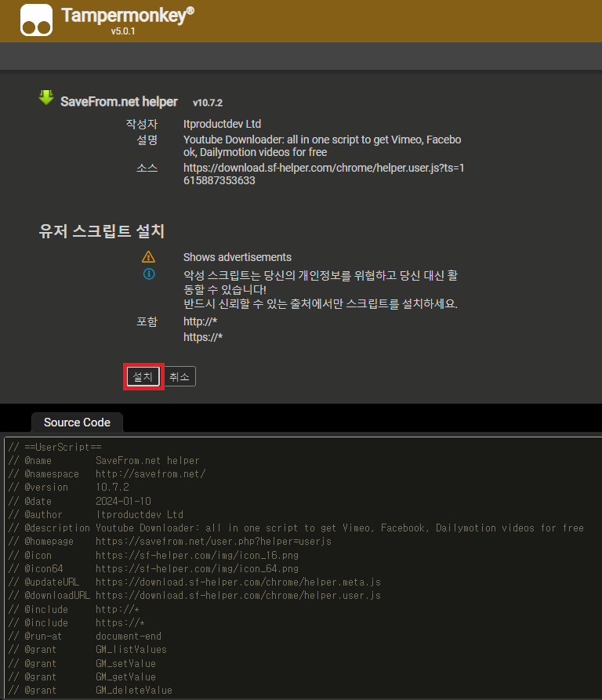Open the Source Code tab
This screenshot has height=700, width=602.
[x=77, y=423]
